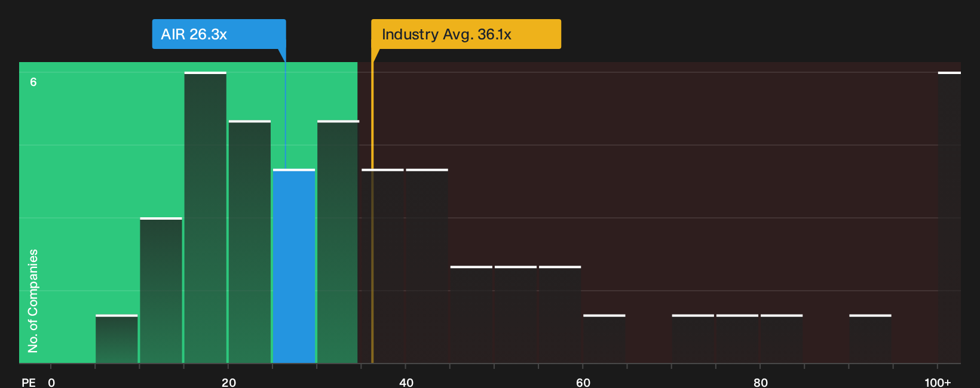
Task: Click the x-axis label 80
Action: [x=761, y=382]
